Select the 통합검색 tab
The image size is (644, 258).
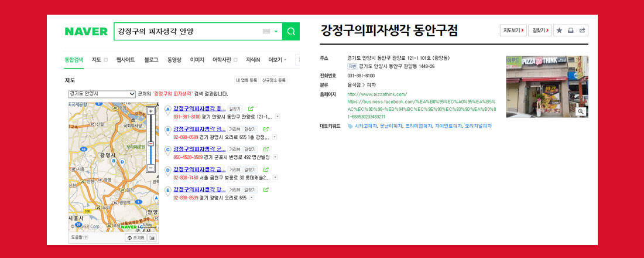coord(74,60)
